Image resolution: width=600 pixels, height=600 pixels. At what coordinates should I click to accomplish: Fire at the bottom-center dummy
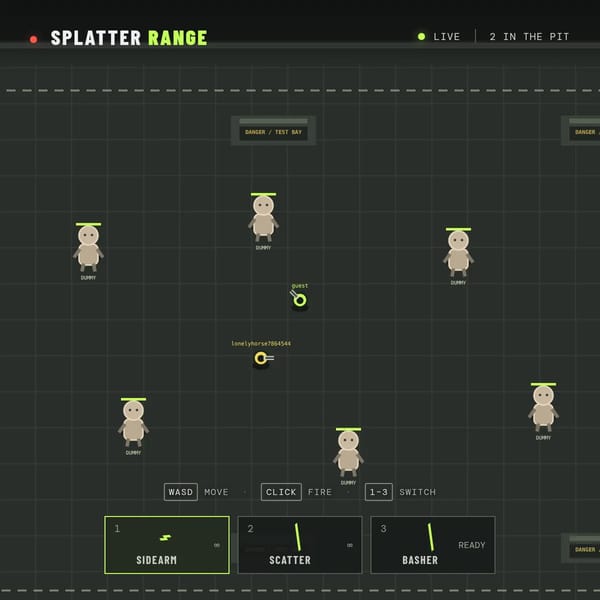pos(348,453)
